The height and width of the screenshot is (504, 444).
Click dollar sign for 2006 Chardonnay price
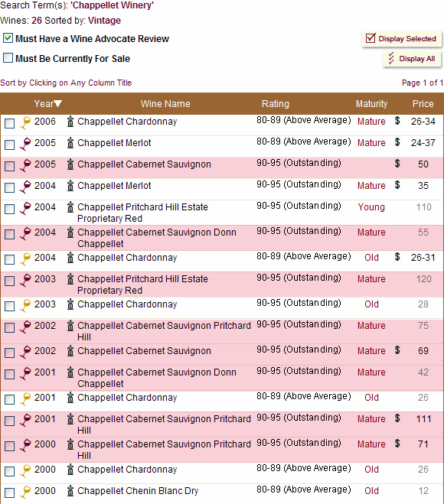tap(397, 121)
